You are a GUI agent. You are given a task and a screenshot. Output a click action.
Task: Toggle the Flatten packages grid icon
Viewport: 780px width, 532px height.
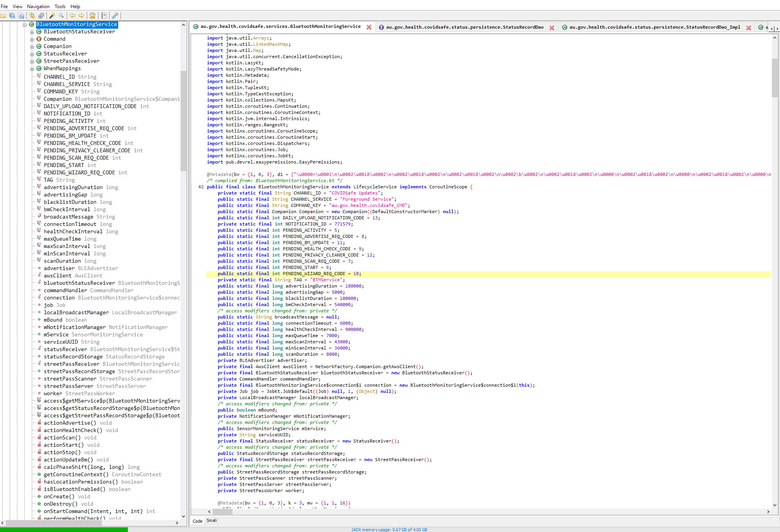(x=41, y=16)
